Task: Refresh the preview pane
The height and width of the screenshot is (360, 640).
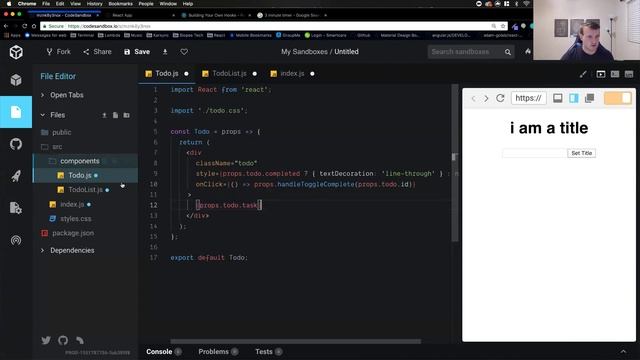Action: (500, 98)
